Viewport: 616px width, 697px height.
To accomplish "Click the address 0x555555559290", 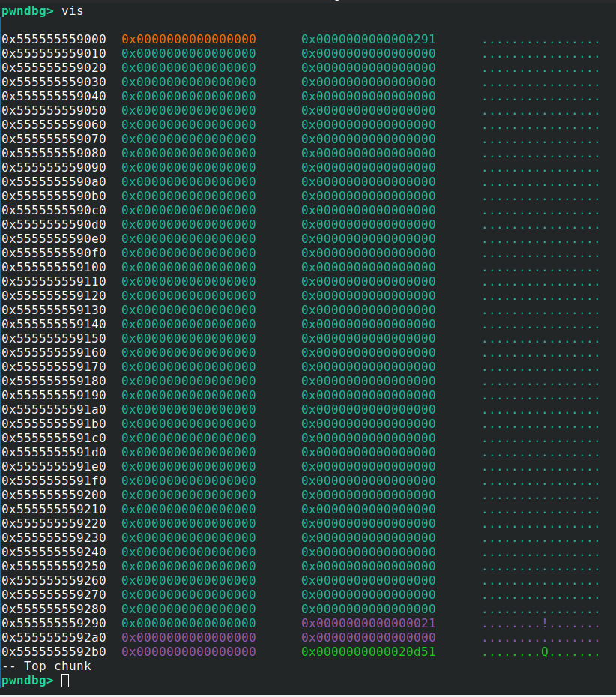I will point(54,624).
